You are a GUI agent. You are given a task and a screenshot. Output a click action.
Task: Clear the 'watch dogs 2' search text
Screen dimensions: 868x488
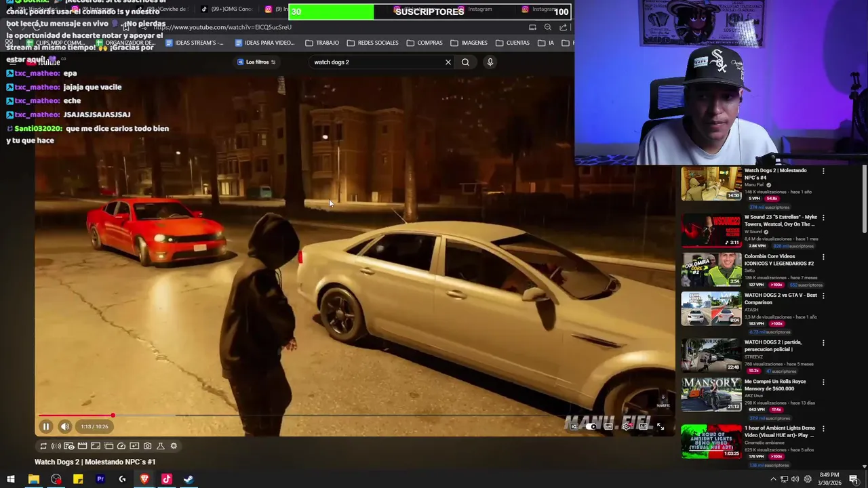[x=448, y=62]
